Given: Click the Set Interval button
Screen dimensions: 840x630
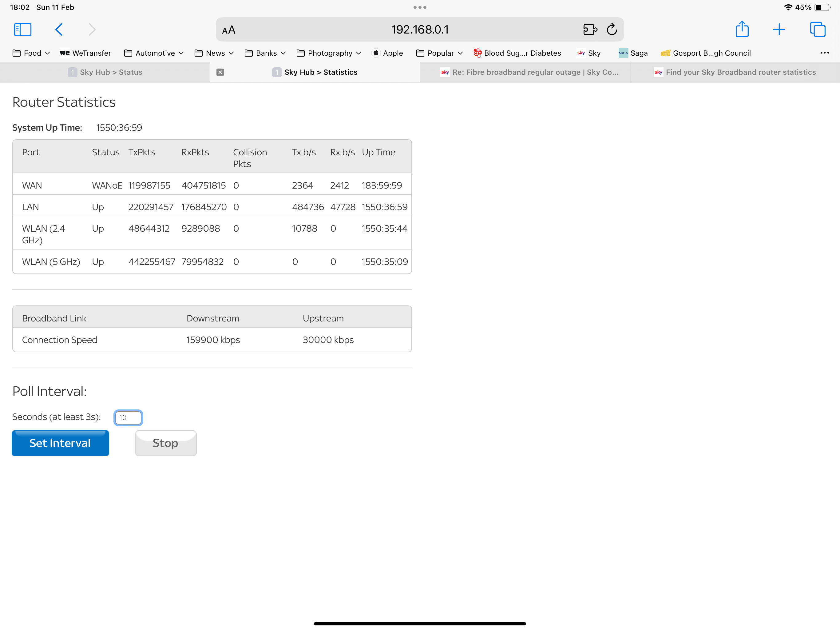Looking at the screenshot, I should click(60, 443).
